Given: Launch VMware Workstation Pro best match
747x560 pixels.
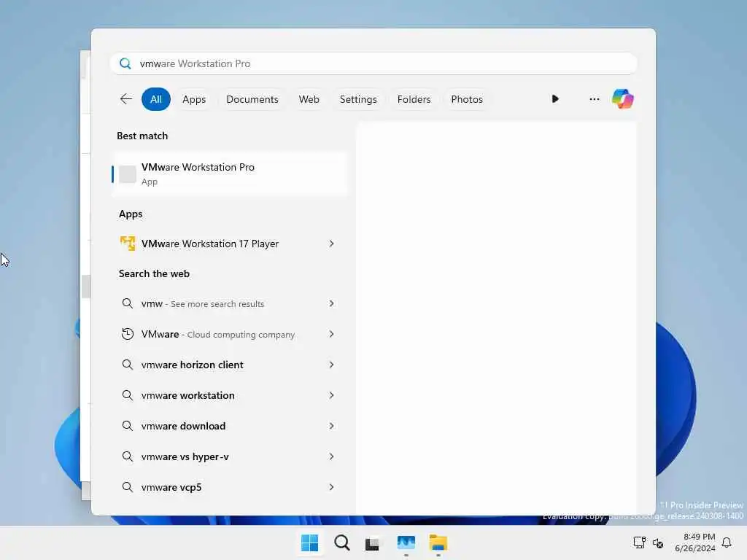Looking at the screenshot, I should (x=230, y=174).
